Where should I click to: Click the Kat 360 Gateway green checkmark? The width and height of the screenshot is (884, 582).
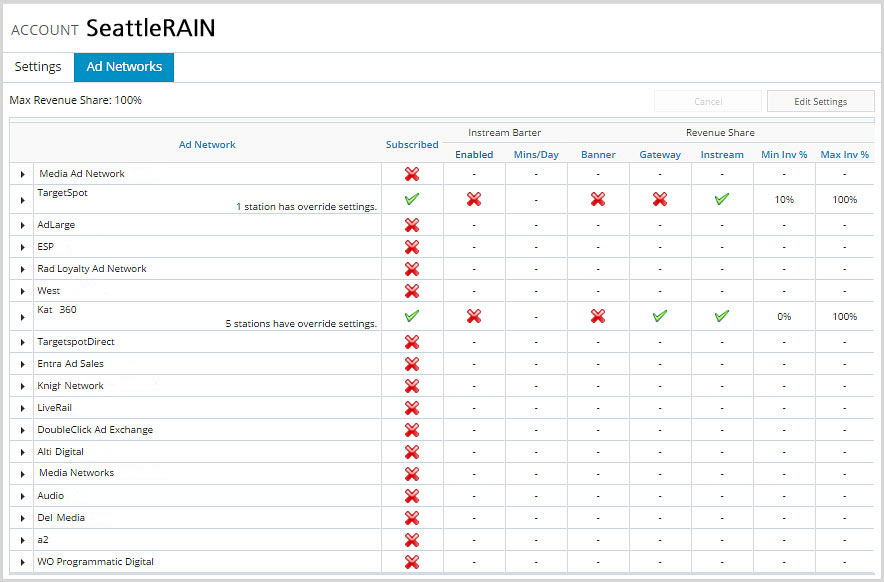point(660,316)
